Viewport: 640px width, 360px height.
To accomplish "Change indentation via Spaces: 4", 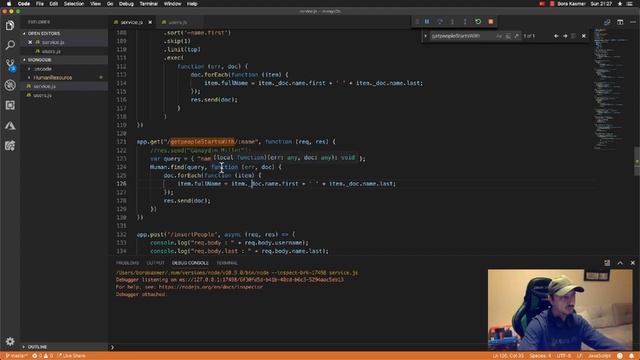I will point(540,356).
